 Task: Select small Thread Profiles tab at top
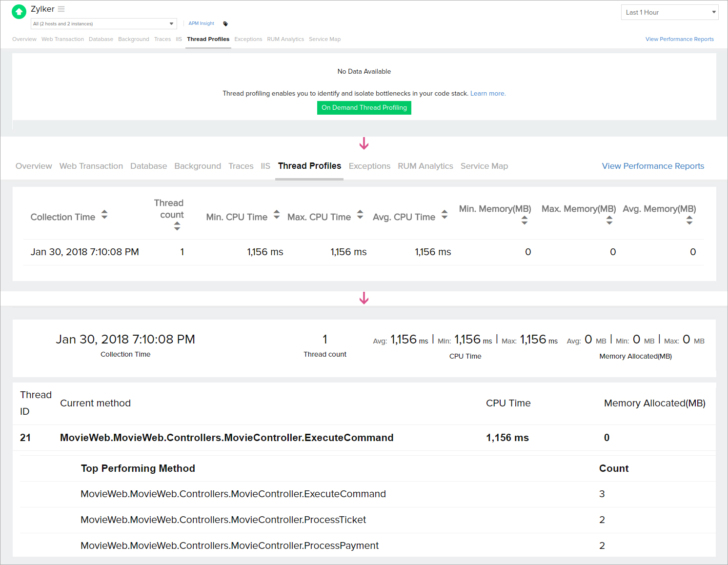coord(208,39)
